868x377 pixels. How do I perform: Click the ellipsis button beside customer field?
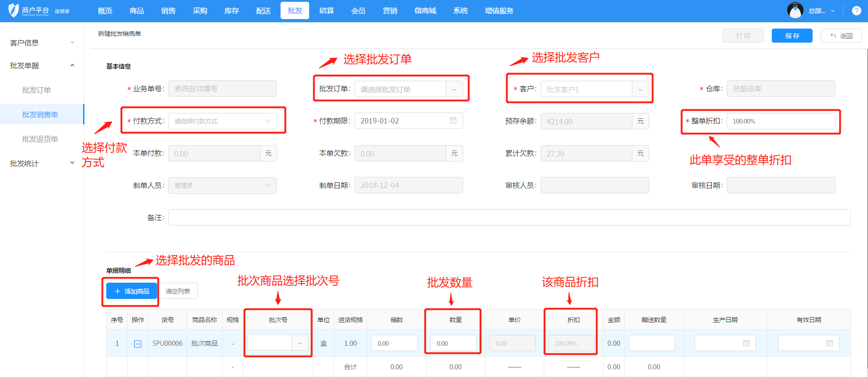640,89
